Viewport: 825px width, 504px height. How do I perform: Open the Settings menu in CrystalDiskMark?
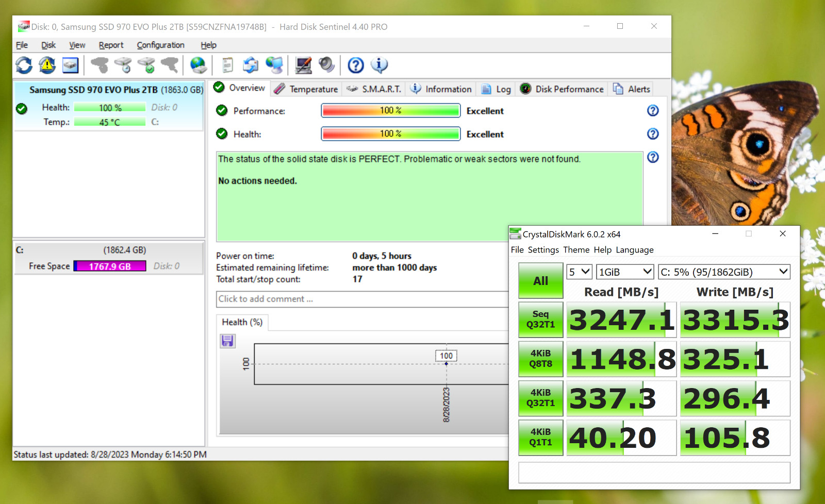(x=543, y=250)
